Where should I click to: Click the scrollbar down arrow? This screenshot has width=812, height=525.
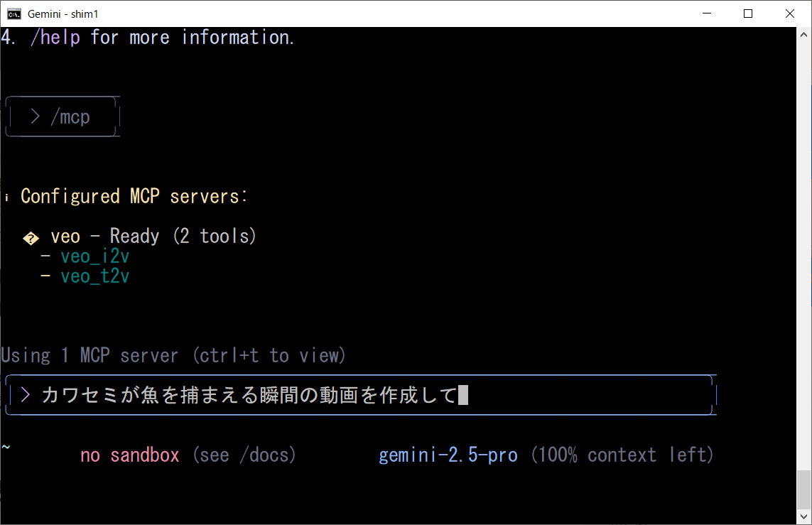804,518
